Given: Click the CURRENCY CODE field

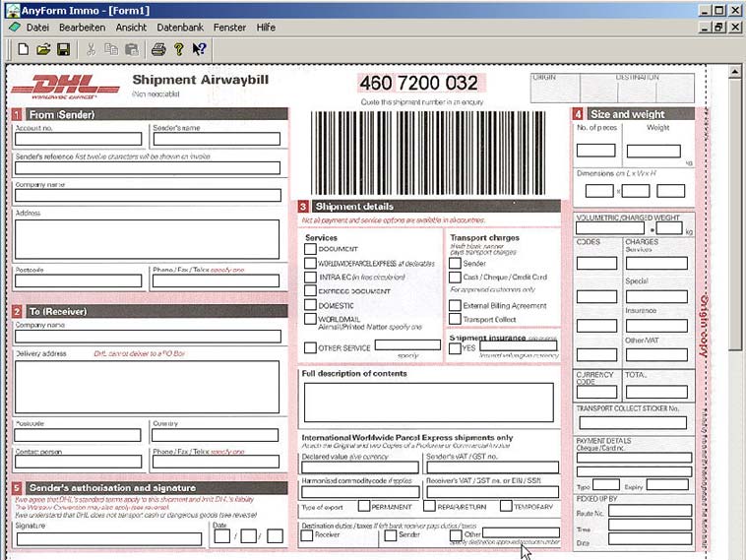Looking at the screenshot, I should (x=596, y=392).
